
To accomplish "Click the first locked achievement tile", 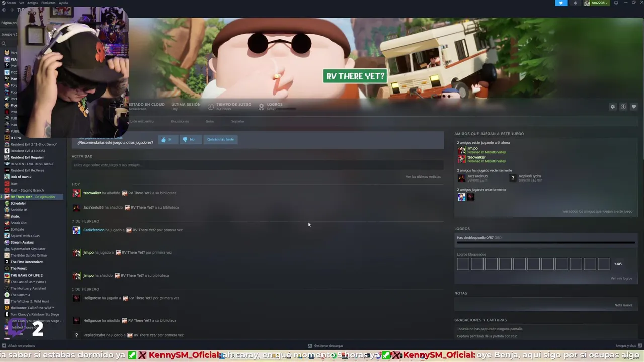I will [x=463, y=264].
